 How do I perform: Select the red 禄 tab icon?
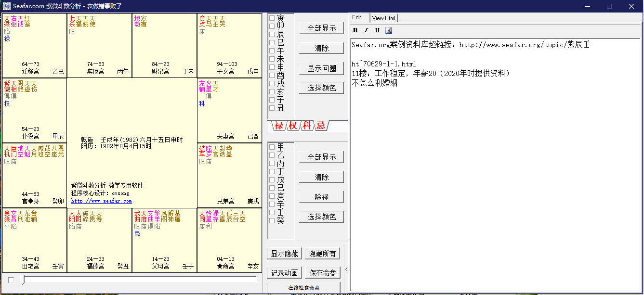[x=279, y=126]
